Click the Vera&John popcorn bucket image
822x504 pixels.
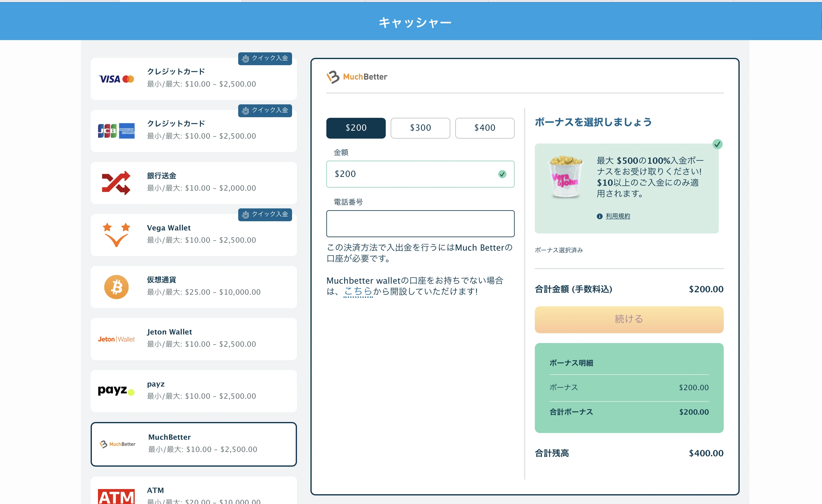[565, 177]
